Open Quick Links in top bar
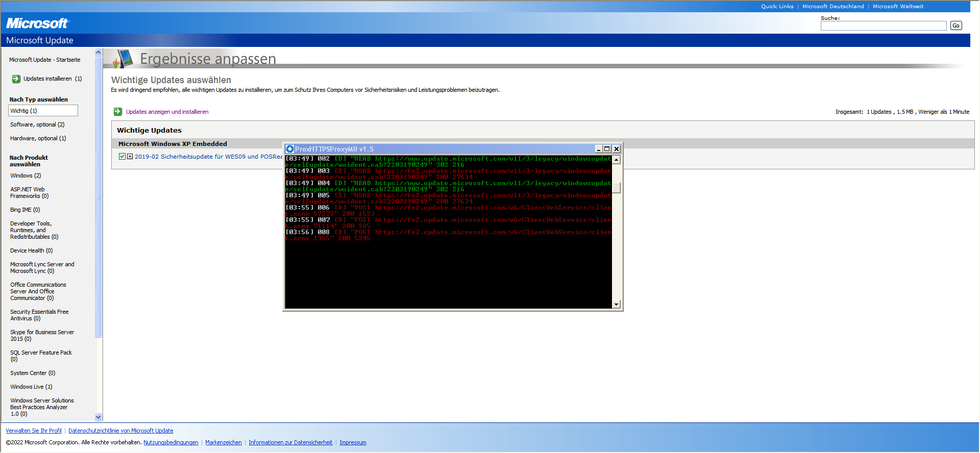The image size is (980, 453). coord(777,6)
